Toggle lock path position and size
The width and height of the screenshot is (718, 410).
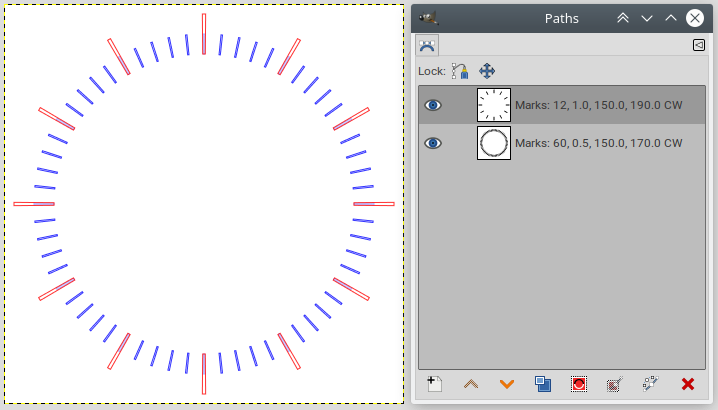click(x=487, y=71)
